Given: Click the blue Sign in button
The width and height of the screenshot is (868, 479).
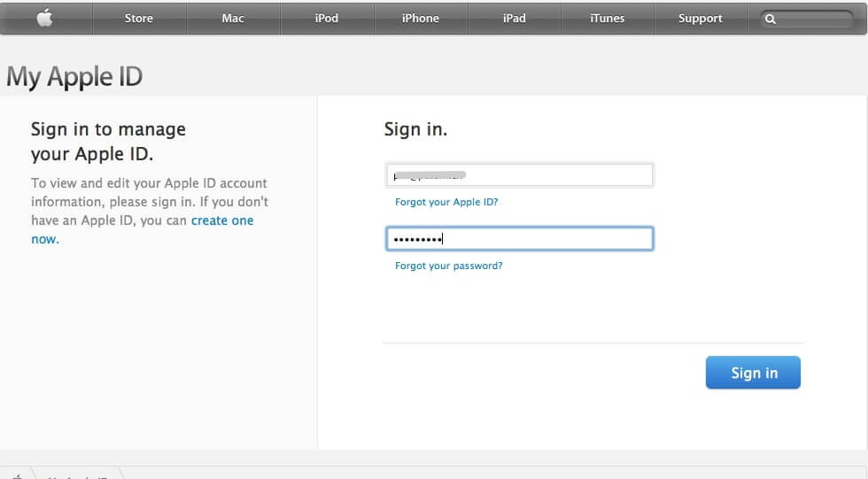Looking at the screenshot, I should tap(753, 372).
